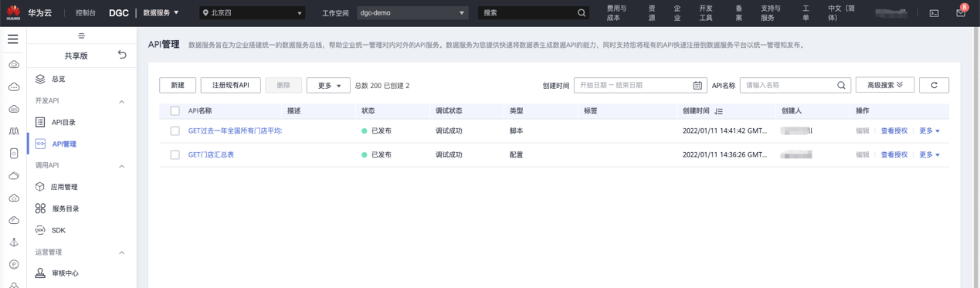Sort by 创建时间 sort icon
Image resolution: width=980 pixels, height=288 pixels.
[718, 111]
